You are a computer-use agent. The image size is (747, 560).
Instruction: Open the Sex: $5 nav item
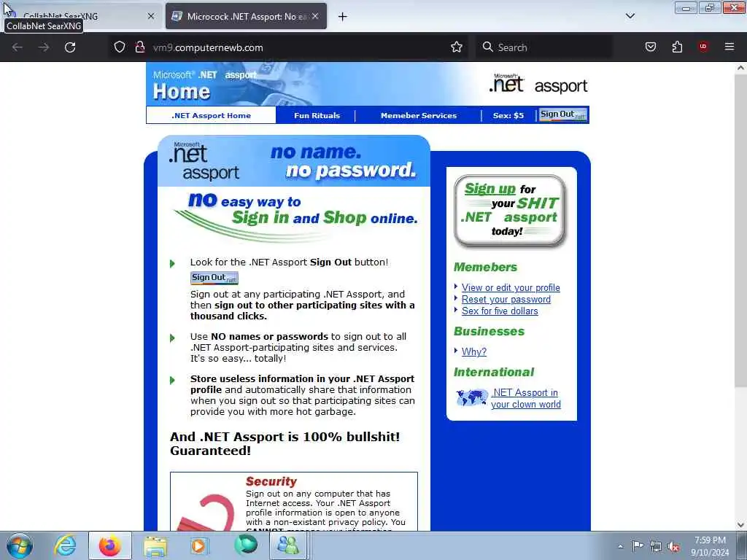click(508, 115)
